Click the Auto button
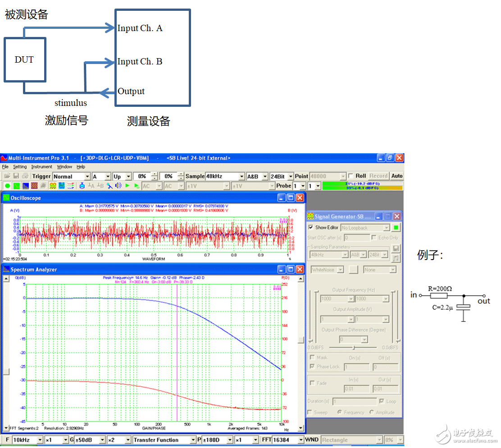The width and height of the screenshot is (501, 448). click(x=397, y=176)
